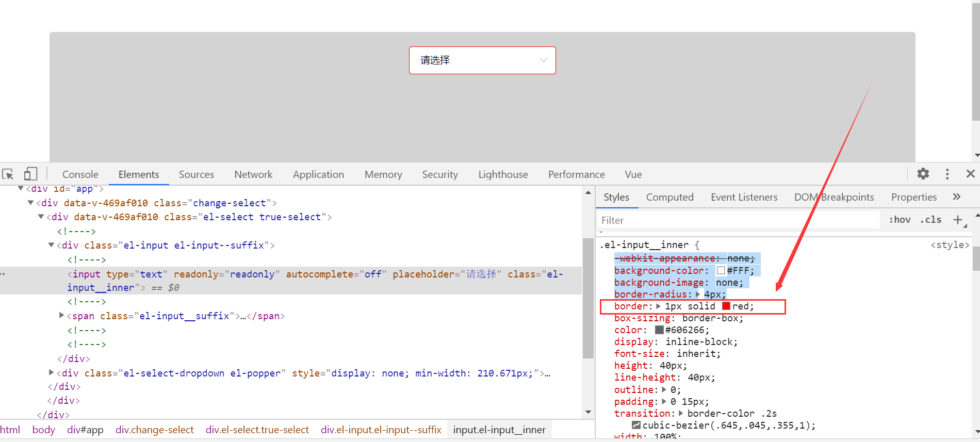Viewport: 980px width, 442px height.
Task: Open the <style> source link
Action: pyautogui.click(x=950, y=245)
